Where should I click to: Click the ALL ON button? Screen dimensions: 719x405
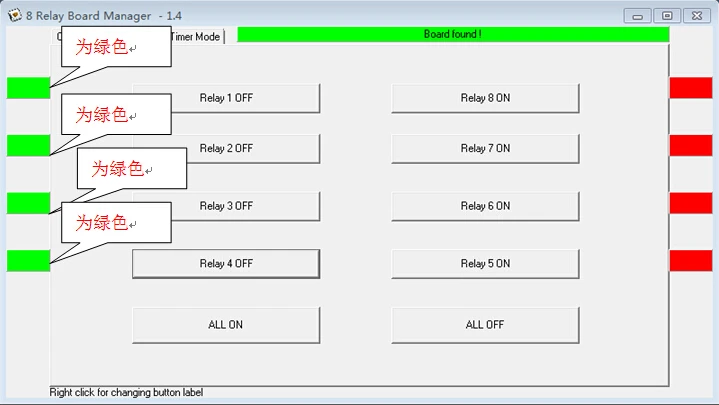coord(226,325)
